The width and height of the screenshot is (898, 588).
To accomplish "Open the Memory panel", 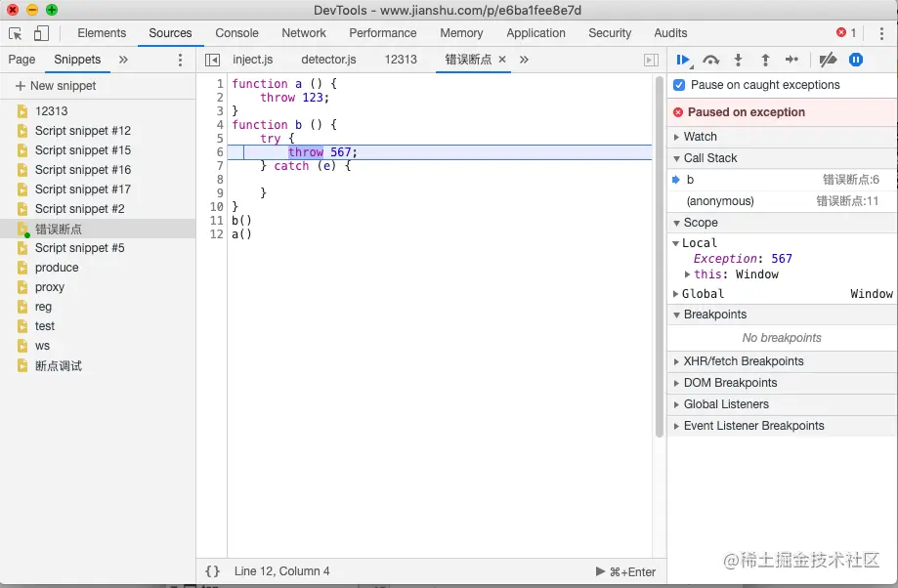I will (461, 33).
